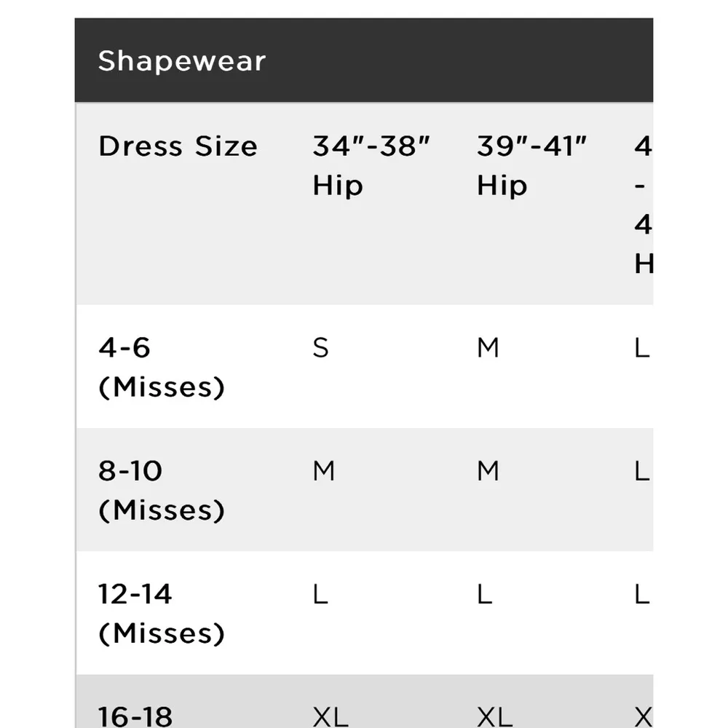728x728 pixels.
Task: Select the 39"-41" Hip column header
Action: [531, 166]
